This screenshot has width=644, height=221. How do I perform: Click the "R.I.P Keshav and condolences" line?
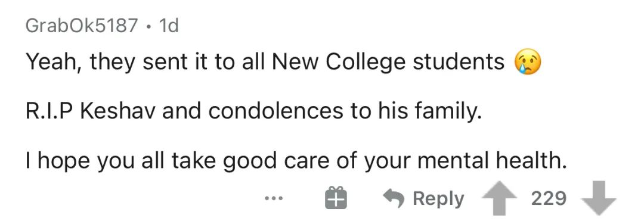[x=253, y=112]
